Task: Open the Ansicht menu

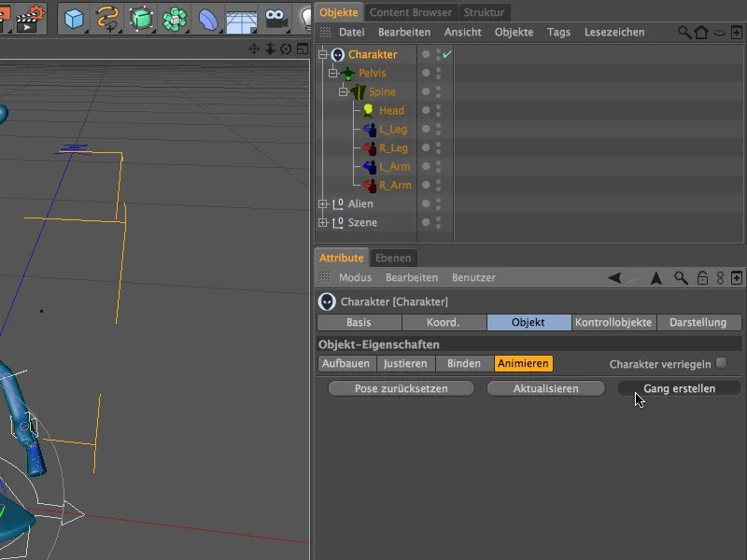Action: tap(462, 33)
